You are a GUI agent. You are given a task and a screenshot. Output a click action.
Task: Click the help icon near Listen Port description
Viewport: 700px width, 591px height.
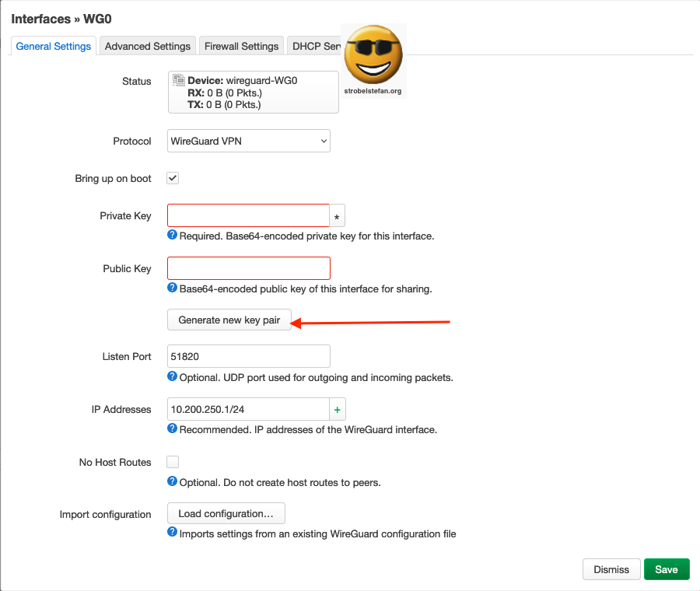click(172, 378)
